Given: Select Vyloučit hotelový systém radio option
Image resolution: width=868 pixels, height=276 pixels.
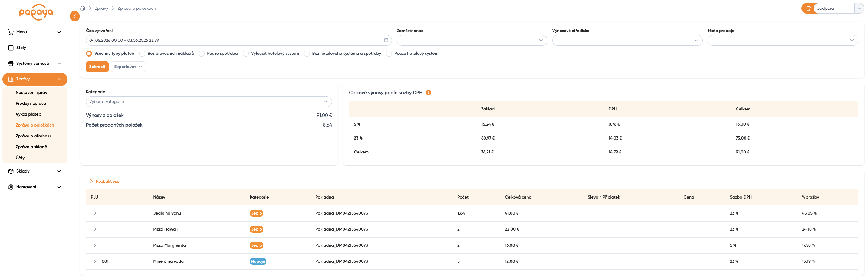Looking at the screenshot, I should pos(246,54).
